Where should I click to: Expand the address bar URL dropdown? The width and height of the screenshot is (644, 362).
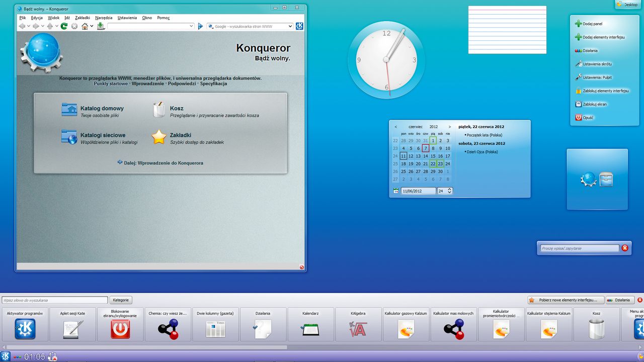(x=191, y=26)
